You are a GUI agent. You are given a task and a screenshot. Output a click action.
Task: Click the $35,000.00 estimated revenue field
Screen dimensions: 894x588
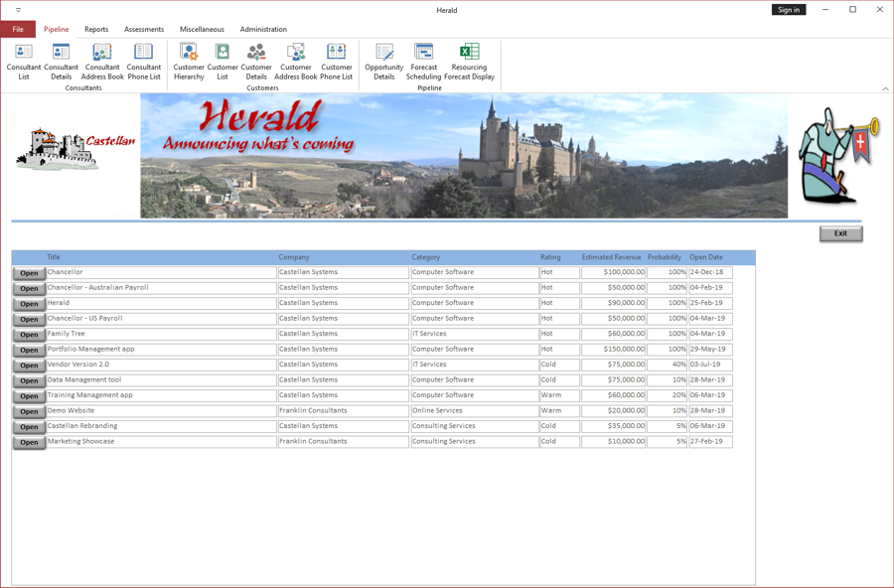pos(614,427)
